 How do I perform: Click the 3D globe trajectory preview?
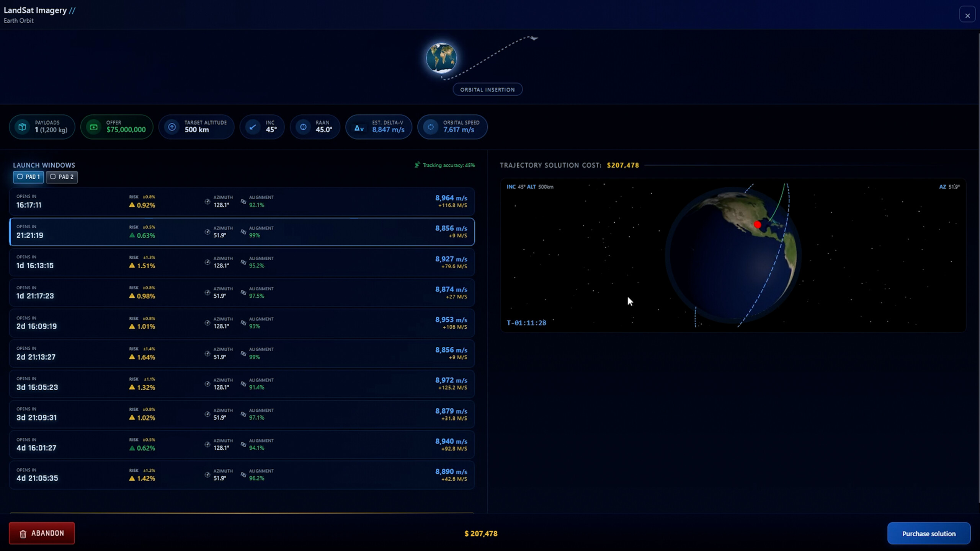click(733, 255)
